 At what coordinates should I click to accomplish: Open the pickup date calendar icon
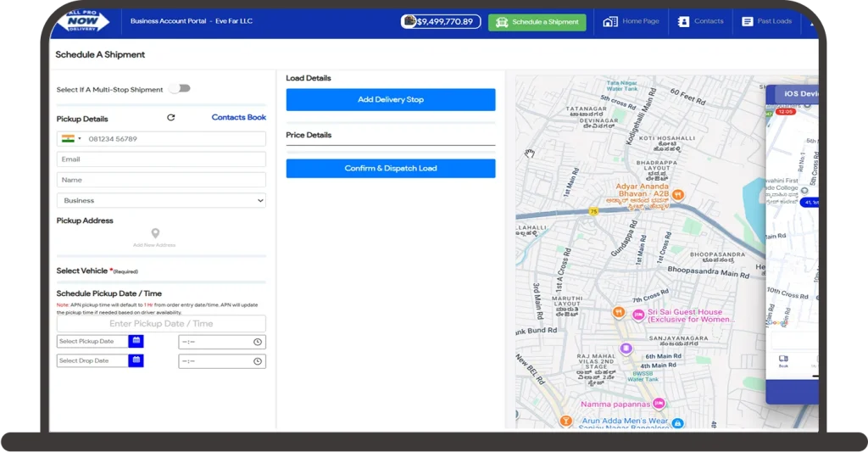pyautogui.click(x=136, y=341)
